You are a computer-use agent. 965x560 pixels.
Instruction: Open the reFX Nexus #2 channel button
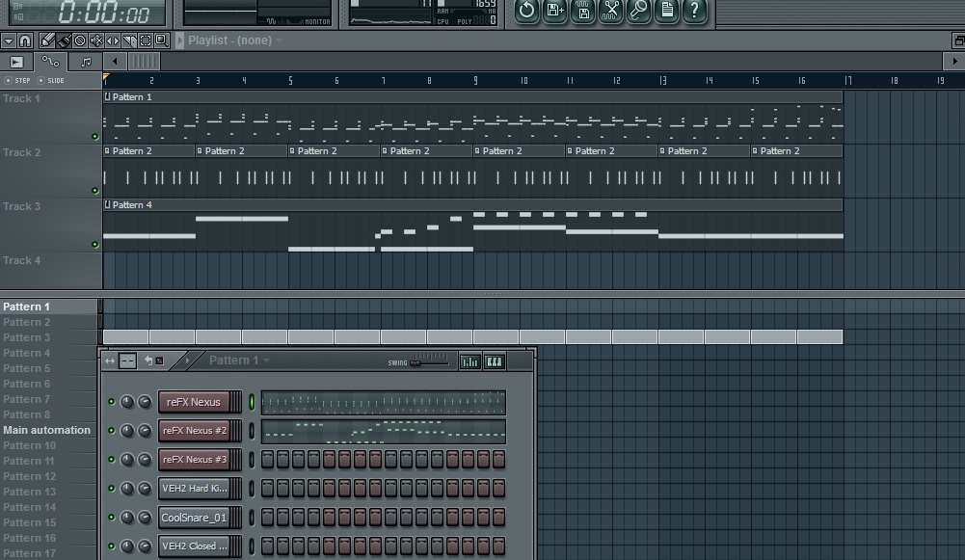coord(193,431)
